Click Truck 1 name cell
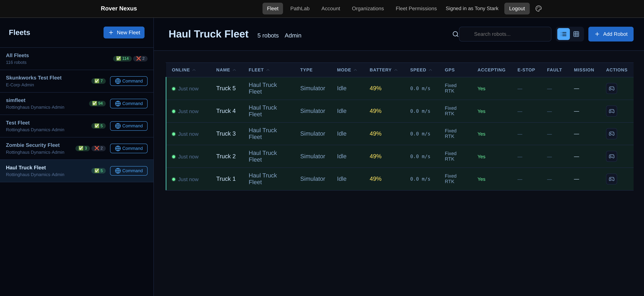This screenshot has height=296, width=644. pyautogui.click(x=226, y=179)
